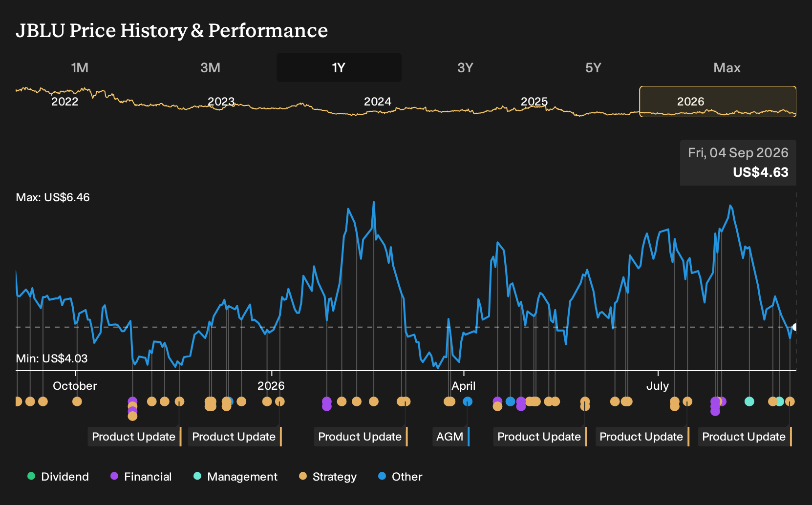Jump to 2022 in the overview chart
The width and height of the screenshot is (812, 505).
click(65, 102)
